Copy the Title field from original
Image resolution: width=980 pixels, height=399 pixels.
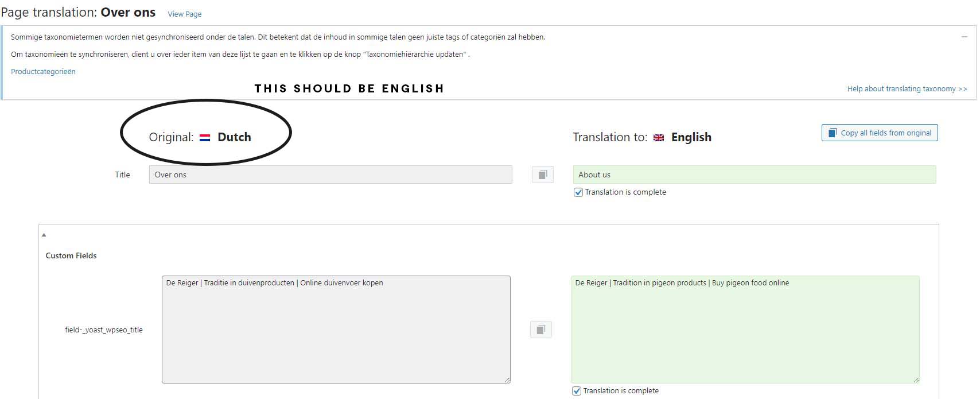[542, 175]
